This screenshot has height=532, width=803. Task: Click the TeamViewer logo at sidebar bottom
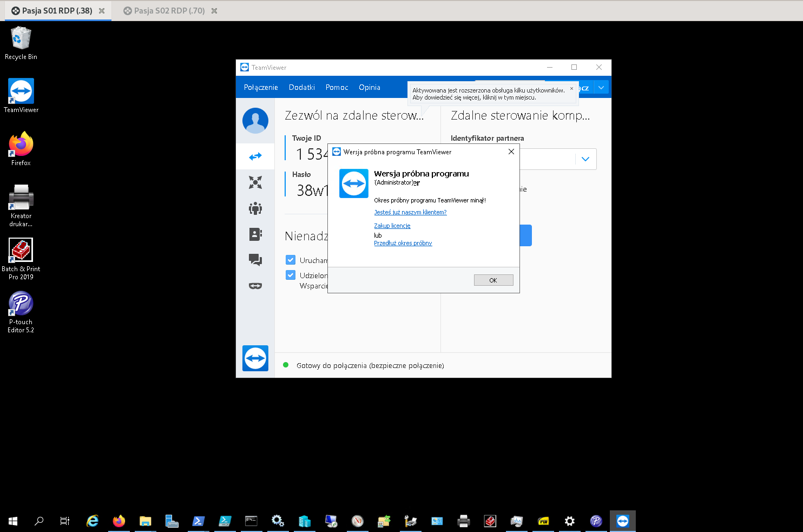point(255,358)
